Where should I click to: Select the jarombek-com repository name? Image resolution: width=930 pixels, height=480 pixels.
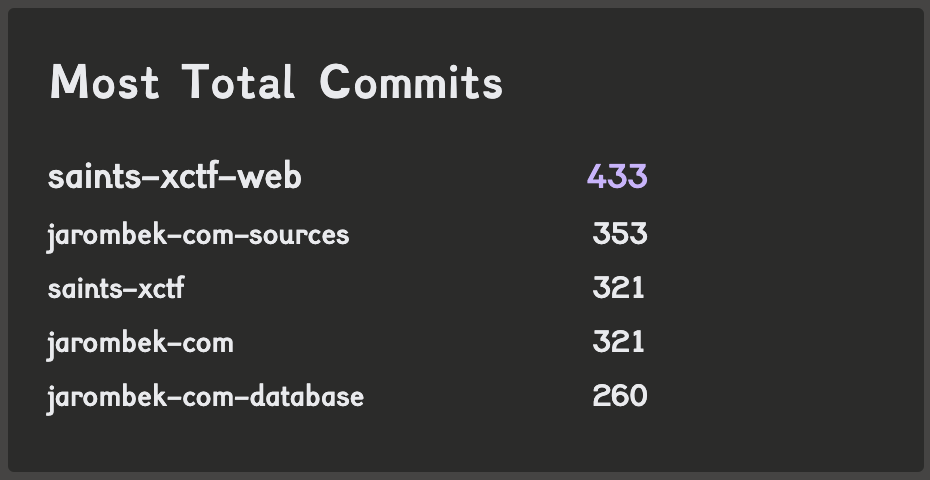tap(140, 344)
